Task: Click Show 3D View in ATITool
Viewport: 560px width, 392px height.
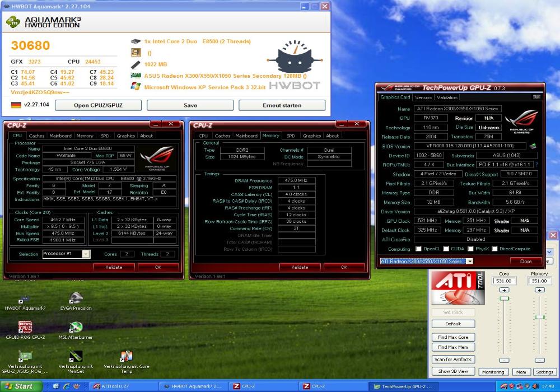Action: click(x=453, y=371)
